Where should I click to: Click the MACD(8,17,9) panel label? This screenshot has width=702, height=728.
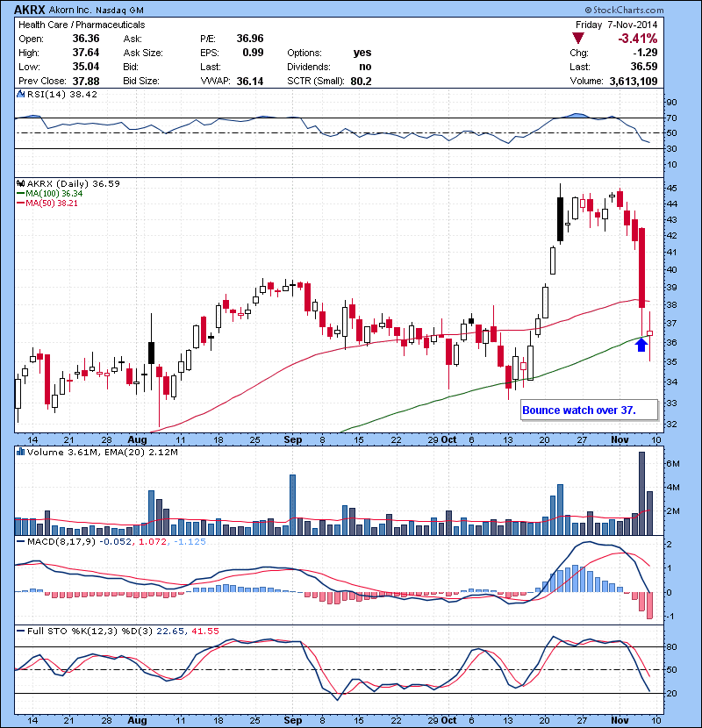[x=61, y=541]
